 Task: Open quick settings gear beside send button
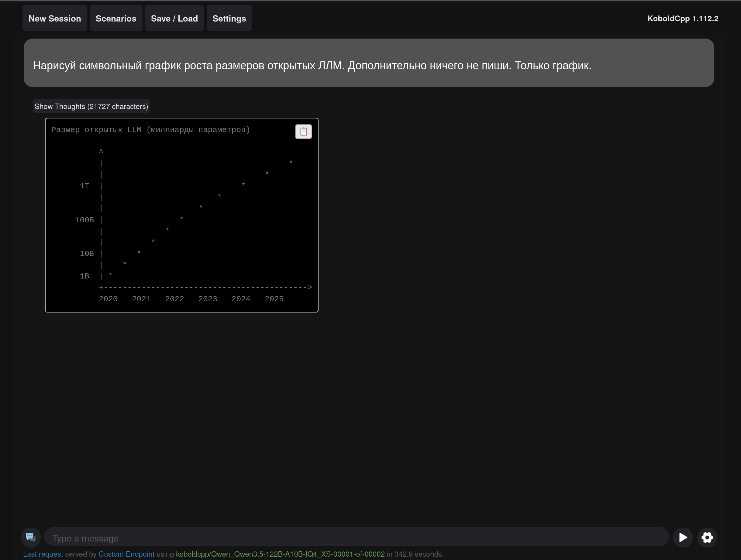click(x=707, y=538)
